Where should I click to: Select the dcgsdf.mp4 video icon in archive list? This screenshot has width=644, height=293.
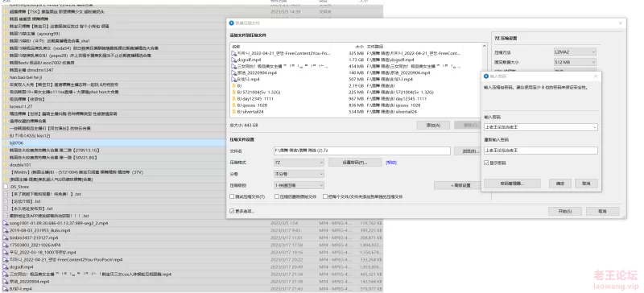234,60
